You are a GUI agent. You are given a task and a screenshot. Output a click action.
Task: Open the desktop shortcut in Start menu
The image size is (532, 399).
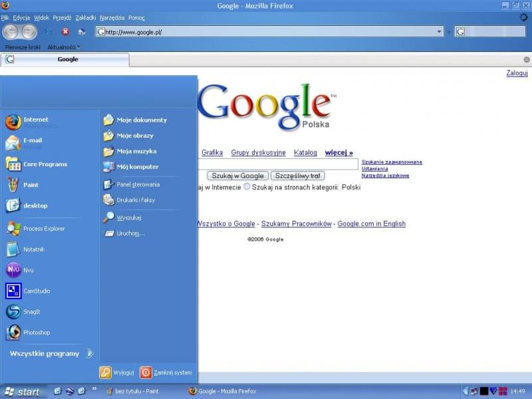27,205
